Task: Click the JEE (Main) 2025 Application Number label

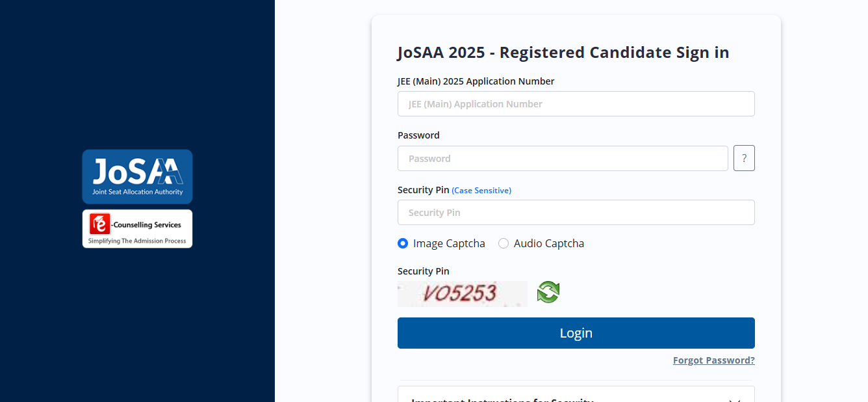Action: coord(476,81)
